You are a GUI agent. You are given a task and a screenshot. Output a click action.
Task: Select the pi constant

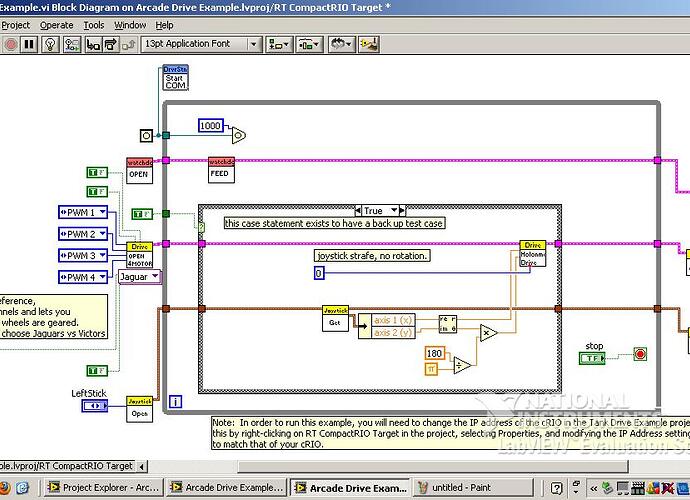(431, 369)
